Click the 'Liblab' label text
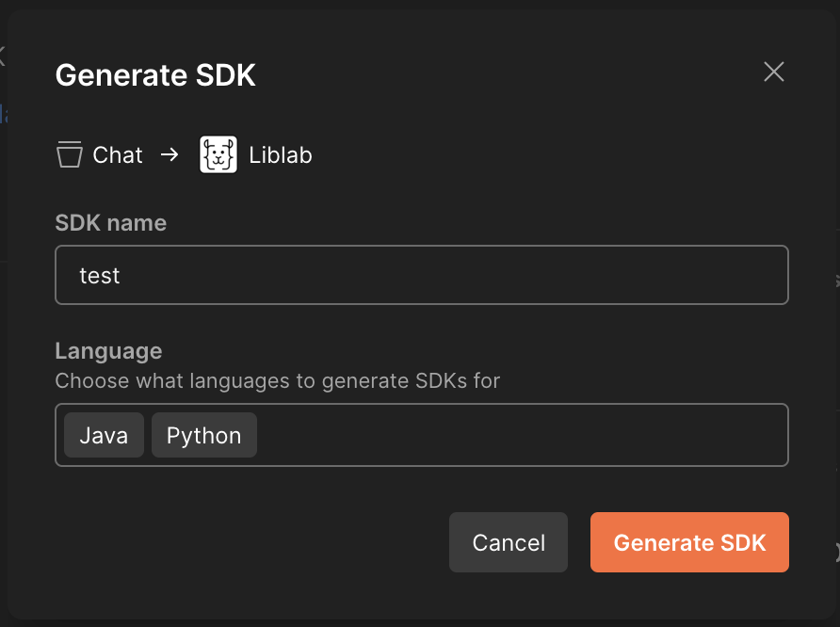Image resolution: width=840 pixels, height=627 pixels. pyautogui.click(x=282, y=154)
